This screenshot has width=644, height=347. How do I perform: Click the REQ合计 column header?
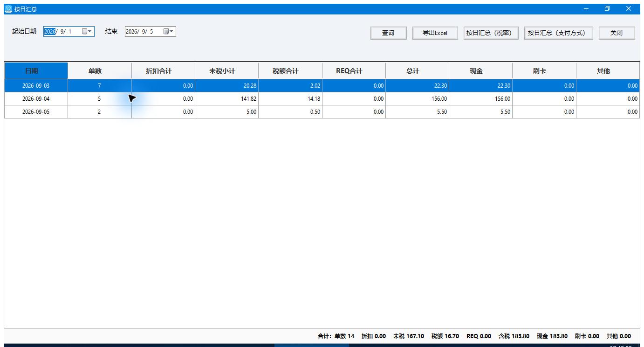354,71
